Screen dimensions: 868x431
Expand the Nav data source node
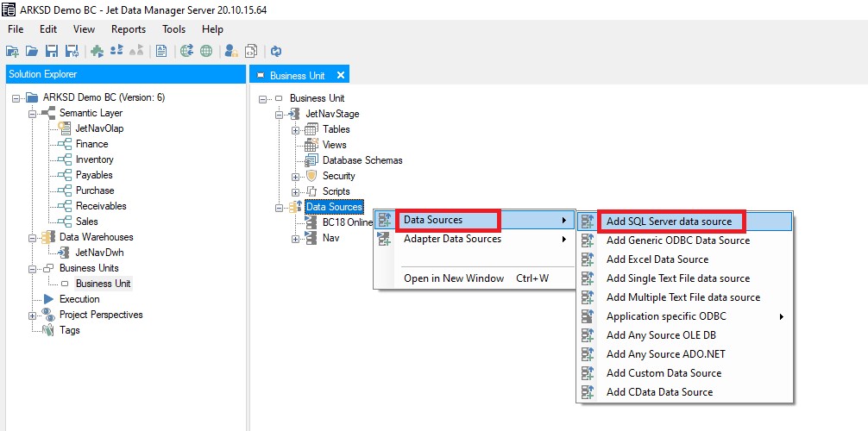(296, 238)
